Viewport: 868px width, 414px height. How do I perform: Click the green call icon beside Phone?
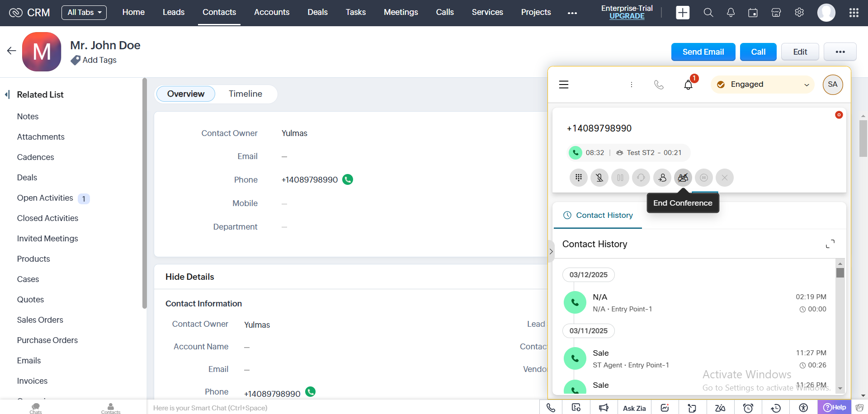[348, 179]
